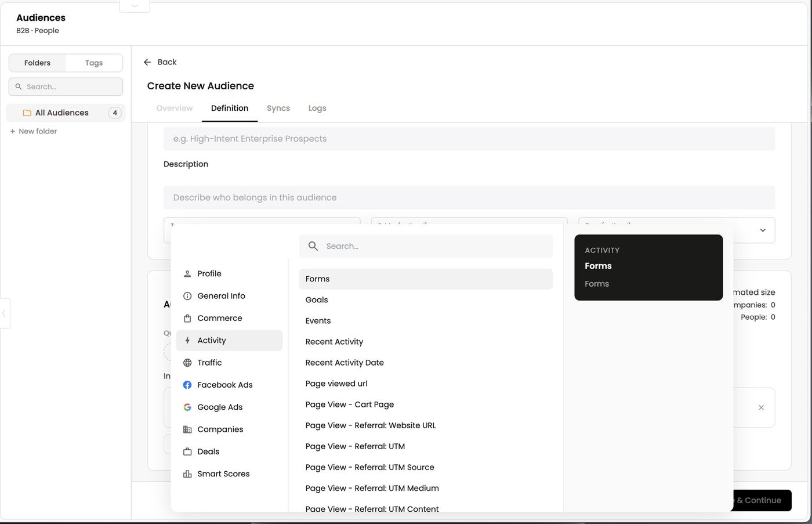This screenshot has height=524, width=812.
Task: Choose Page View - Referral: Website URL
Action: pyautogui.click(x=426, y=425)
